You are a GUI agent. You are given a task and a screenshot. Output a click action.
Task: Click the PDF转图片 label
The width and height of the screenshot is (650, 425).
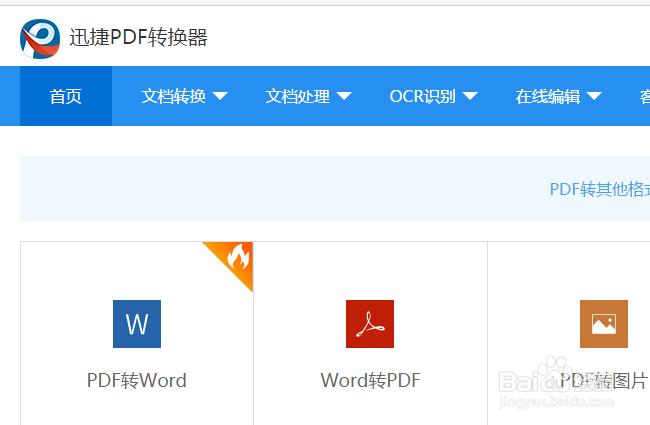(604, 380)
